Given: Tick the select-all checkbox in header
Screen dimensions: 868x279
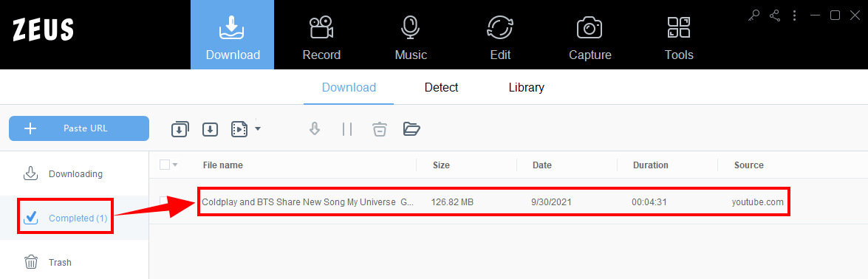Looking at the screenshot, I should 165,165.
